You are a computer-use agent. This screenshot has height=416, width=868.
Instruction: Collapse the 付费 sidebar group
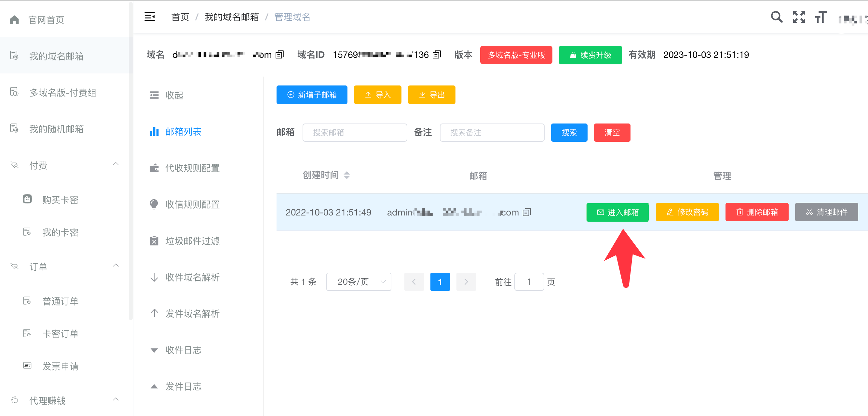tap(115, 164)
